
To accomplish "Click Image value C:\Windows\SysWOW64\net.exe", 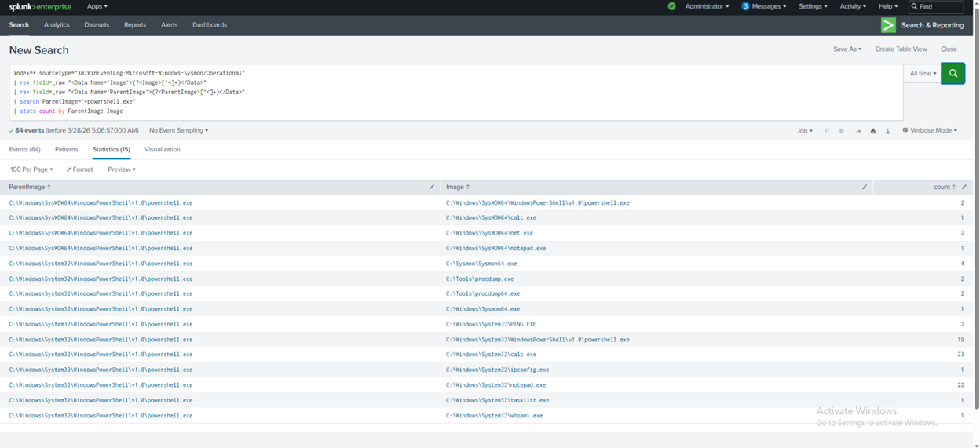I will click(489, 233).
